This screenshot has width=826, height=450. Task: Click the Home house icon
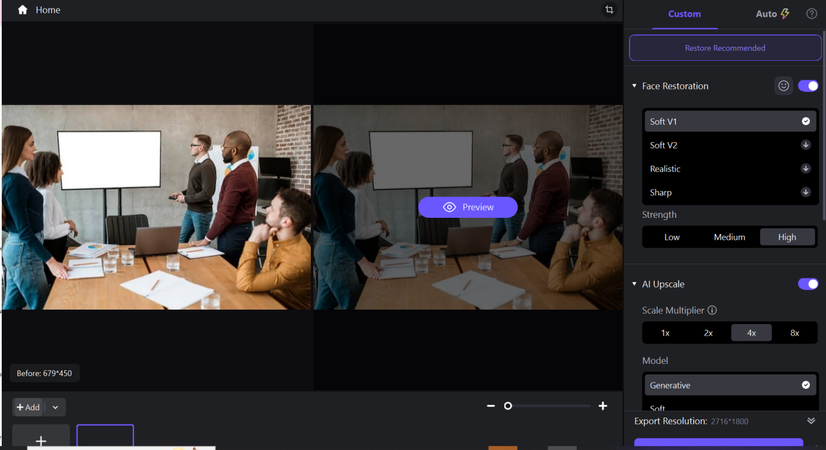pyautogui.click(x=22, y=9)
